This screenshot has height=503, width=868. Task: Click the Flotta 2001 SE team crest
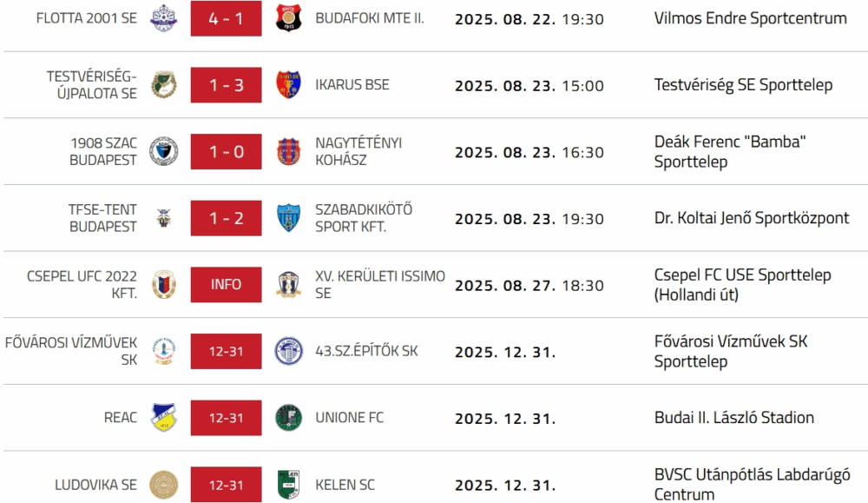point(162,18)
